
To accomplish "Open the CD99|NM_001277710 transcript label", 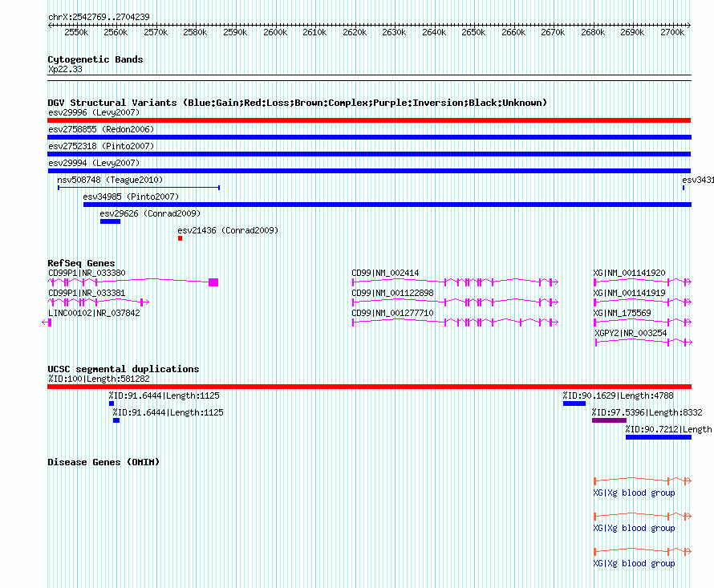I will (x=392, y=313).
